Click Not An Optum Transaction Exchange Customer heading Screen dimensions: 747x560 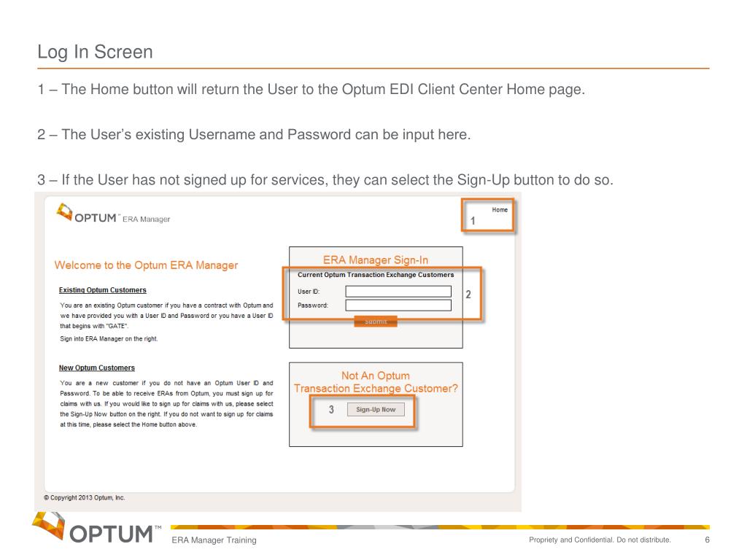point(376,382)
